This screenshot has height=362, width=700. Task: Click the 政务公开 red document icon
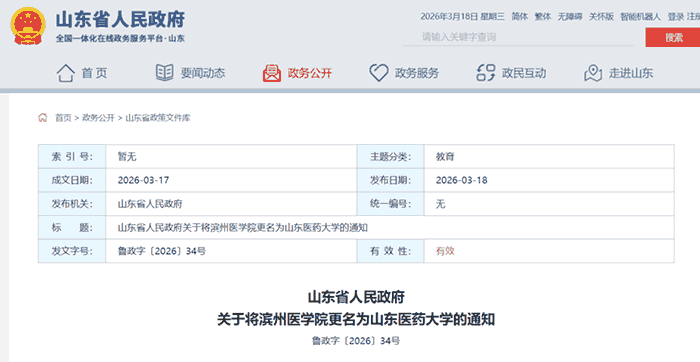(272, 73)
